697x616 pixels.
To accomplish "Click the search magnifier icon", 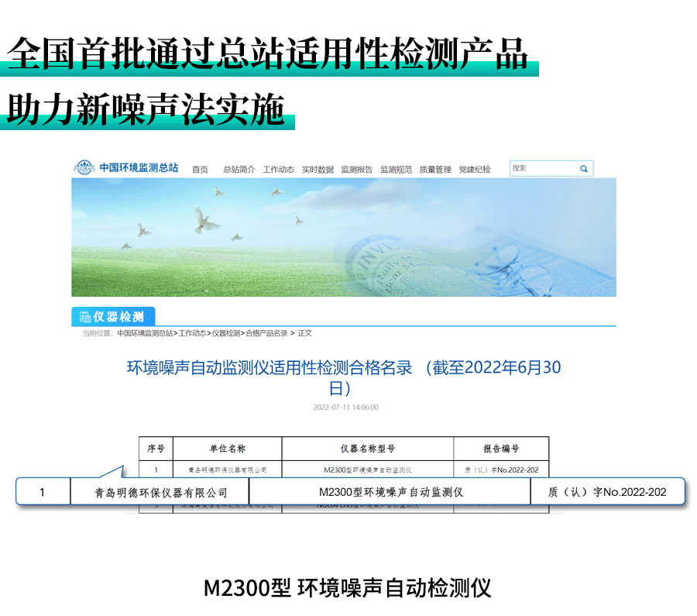I will (582, 168).
